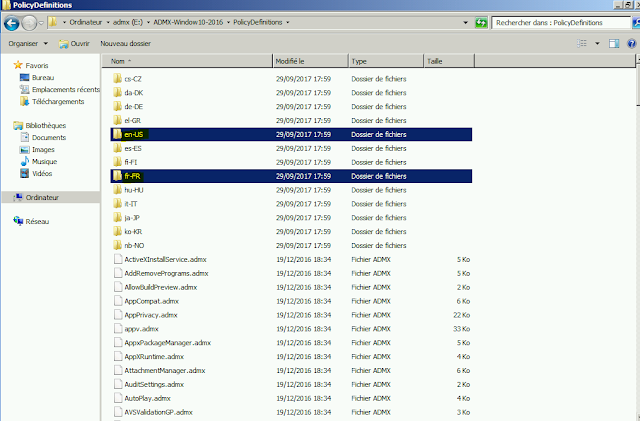Click the Back navigation arrow

click(11, 23)
